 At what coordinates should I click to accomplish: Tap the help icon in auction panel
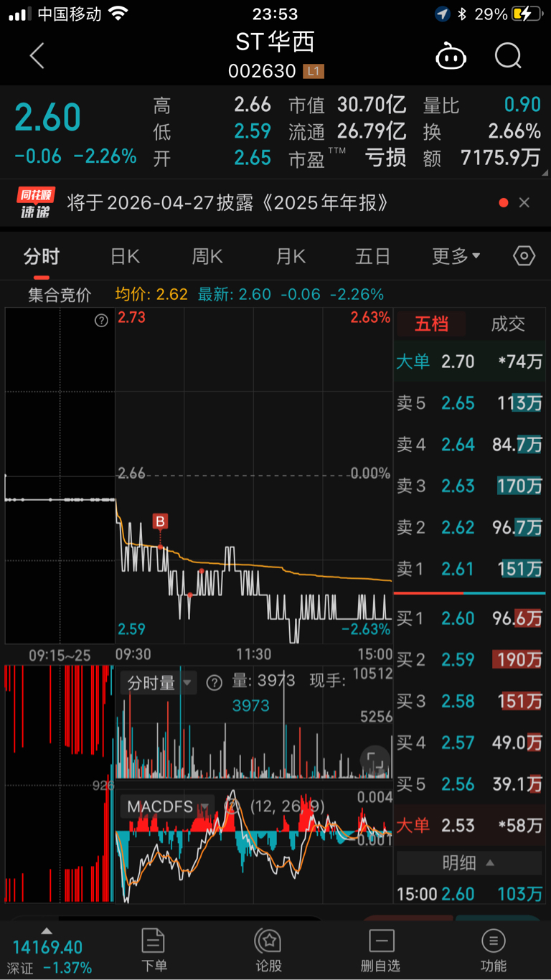pos(101,321)
